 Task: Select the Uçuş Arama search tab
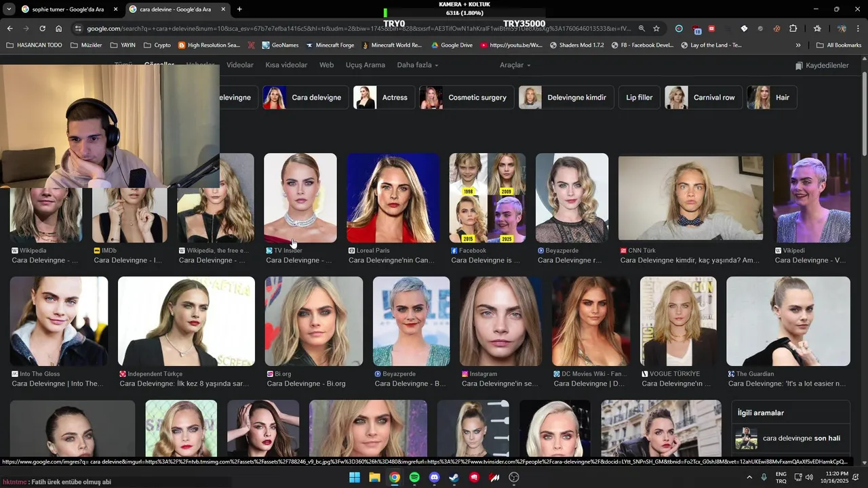[365, 65]
